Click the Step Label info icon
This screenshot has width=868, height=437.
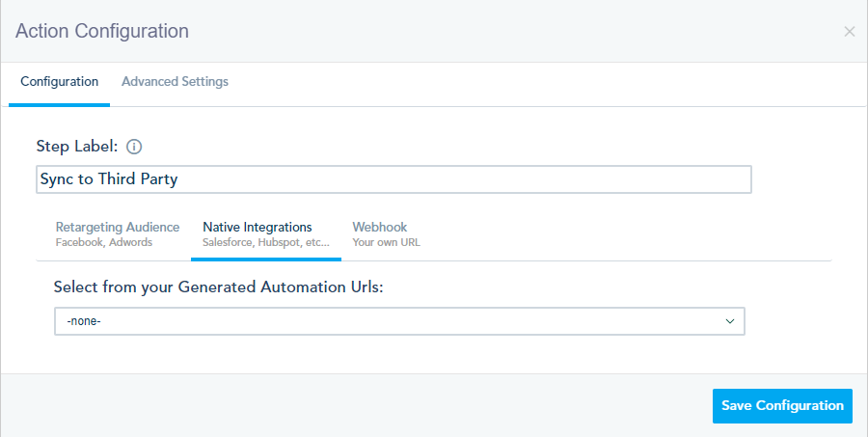click(134, 147)
